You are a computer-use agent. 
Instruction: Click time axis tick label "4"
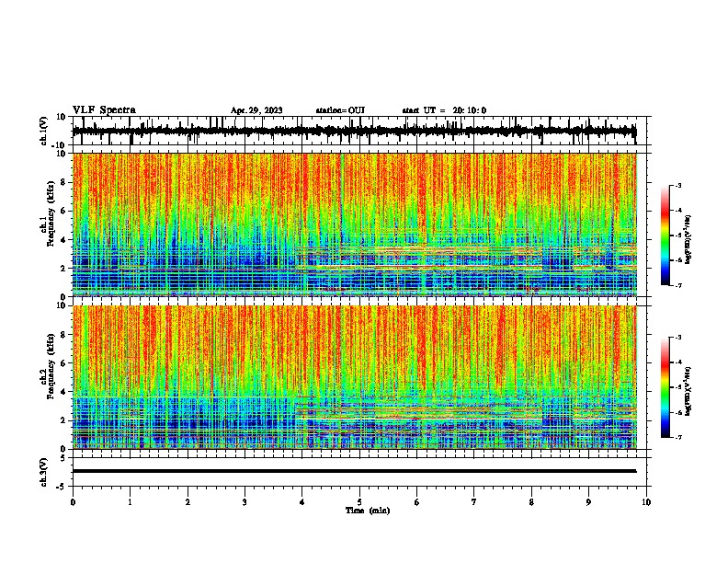click(302, 502)
